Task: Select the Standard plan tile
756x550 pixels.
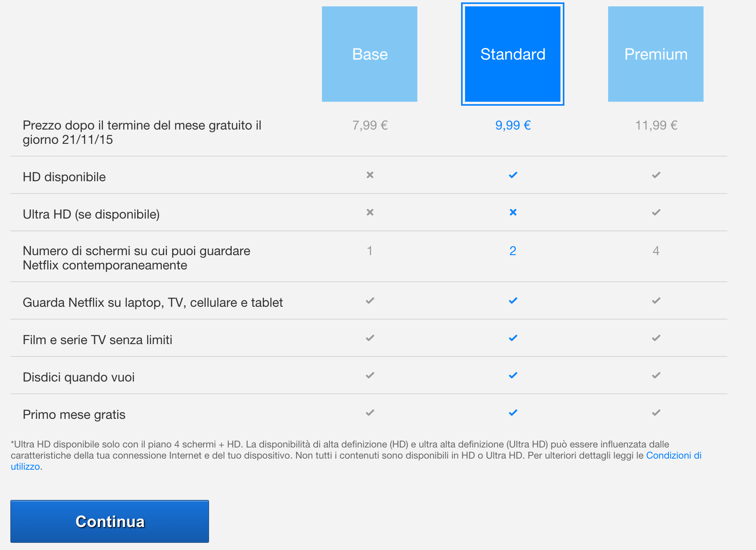Action: coord(513,54)
